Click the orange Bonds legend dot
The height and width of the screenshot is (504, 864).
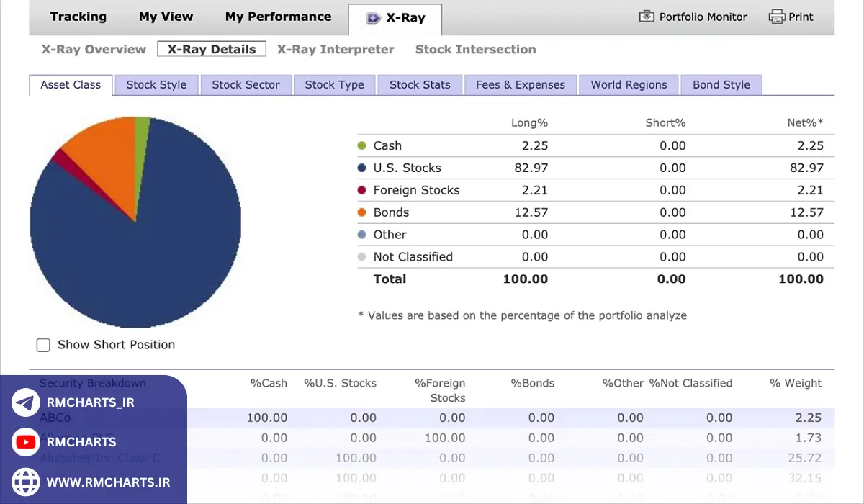tap(361, 212)
